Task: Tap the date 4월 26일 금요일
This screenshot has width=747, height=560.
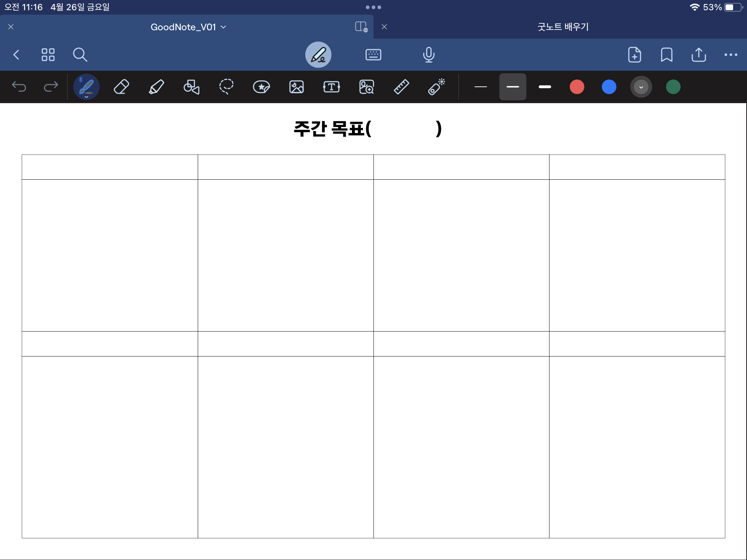Action: click(x=80, y=7)
